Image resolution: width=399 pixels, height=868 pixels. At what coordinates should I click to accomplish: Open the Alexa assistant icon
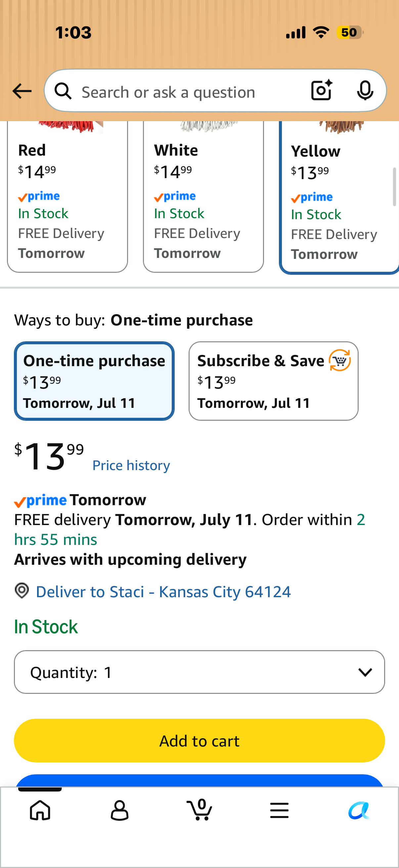[359, 810]
